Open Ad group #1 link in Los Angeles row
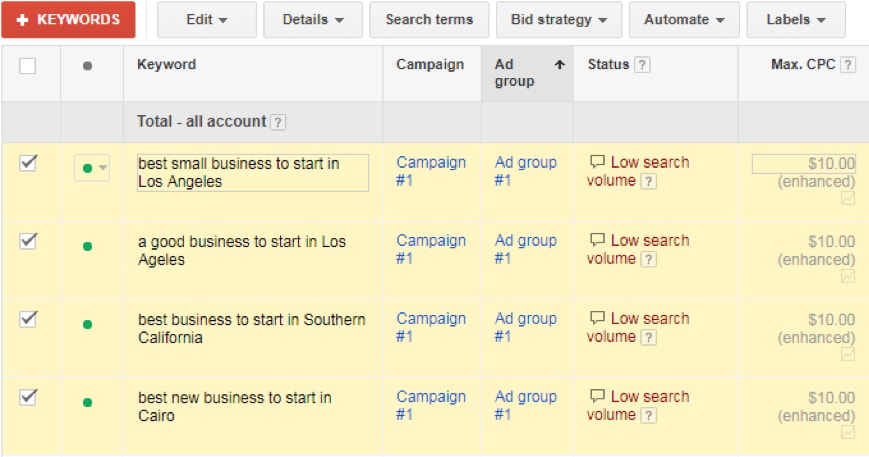 525,171
